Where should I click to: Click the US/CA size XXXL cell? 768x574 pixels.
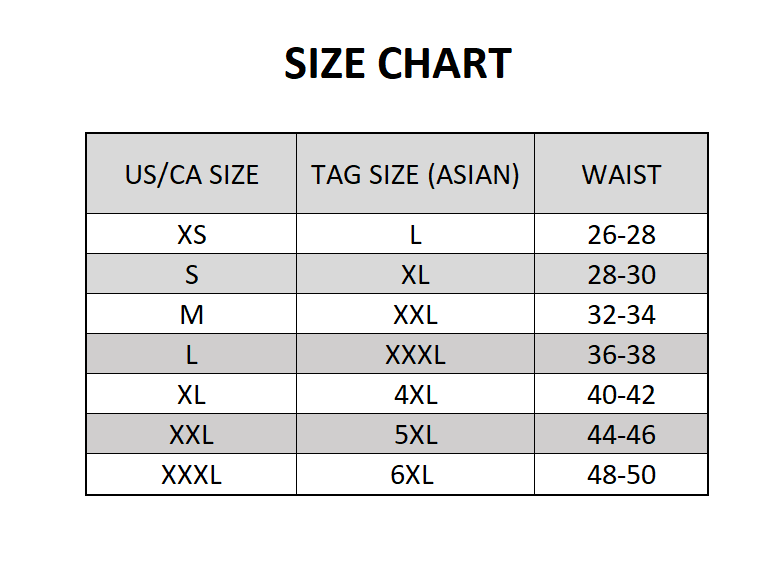pyautogui.click(x=191, y=474)
